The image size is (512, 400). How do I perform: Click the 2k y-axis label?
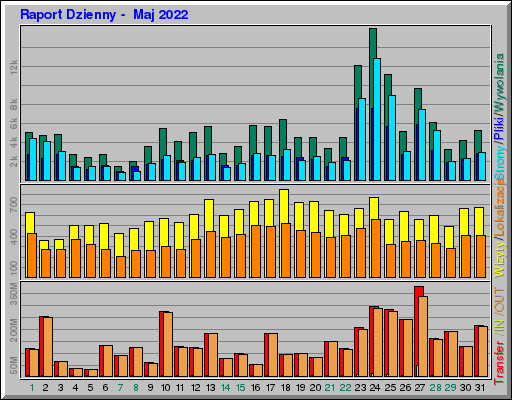coord(14,161)
